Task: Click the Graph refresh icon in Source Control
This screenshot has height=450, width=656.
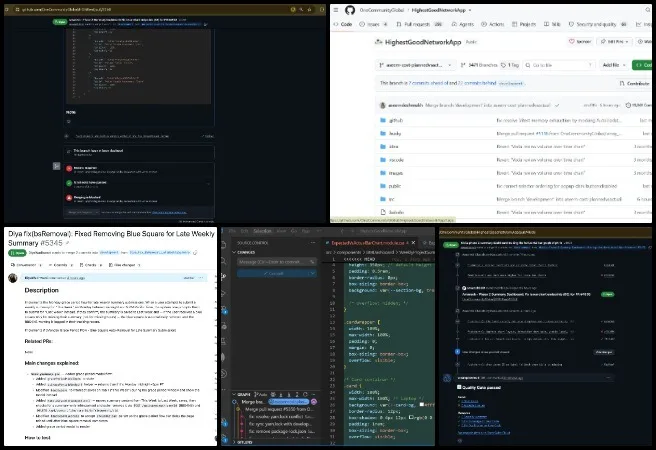Action: point(305,394)
